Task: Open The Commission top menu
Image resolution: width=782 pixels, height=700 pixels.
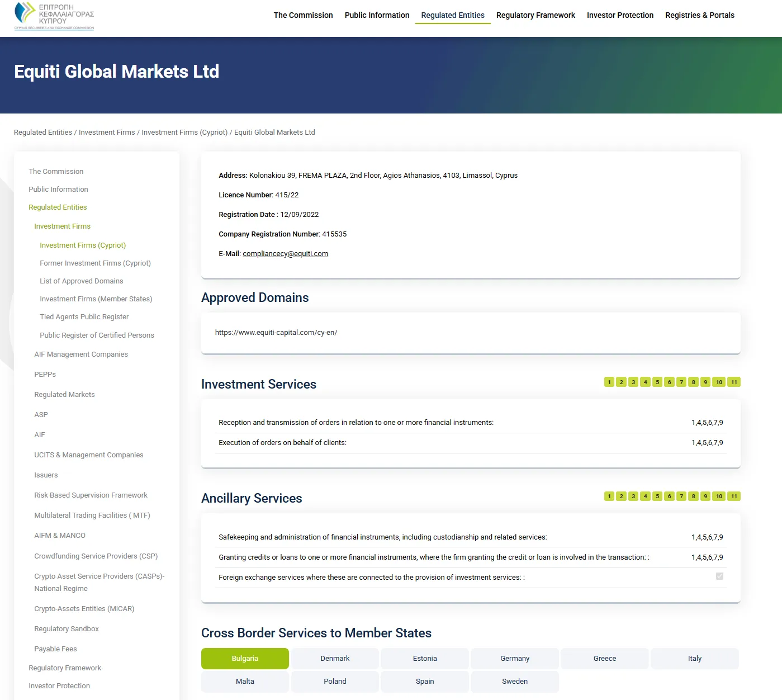Action: 303,15
